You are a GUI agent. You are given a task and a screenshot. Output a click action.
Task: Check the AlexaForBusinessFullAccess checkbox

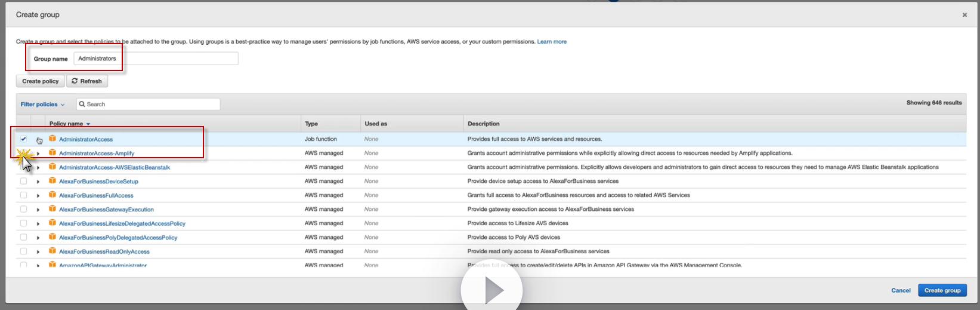tap(23, 195)
